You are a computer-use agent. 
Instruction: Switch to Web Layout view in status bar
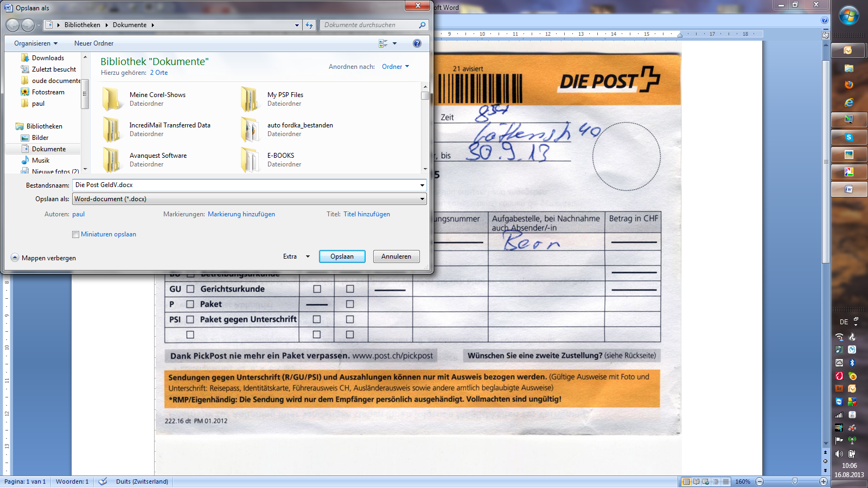coord(706,481)
